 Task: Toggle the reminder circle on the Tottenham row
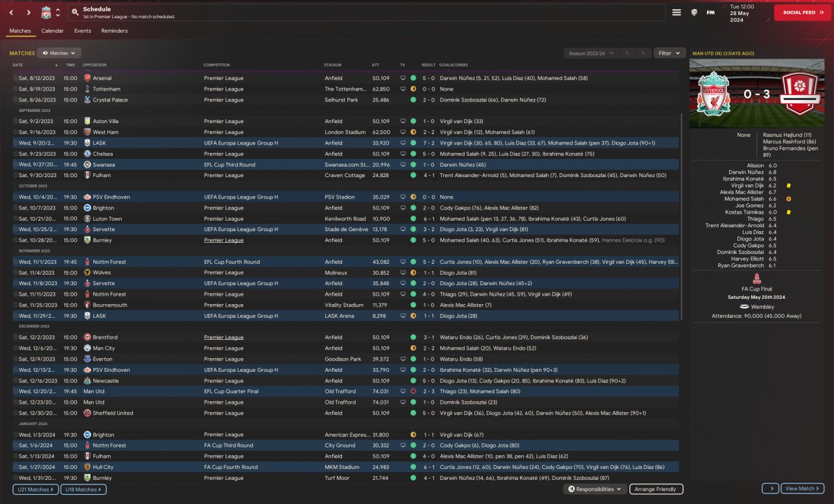point(16,89)
